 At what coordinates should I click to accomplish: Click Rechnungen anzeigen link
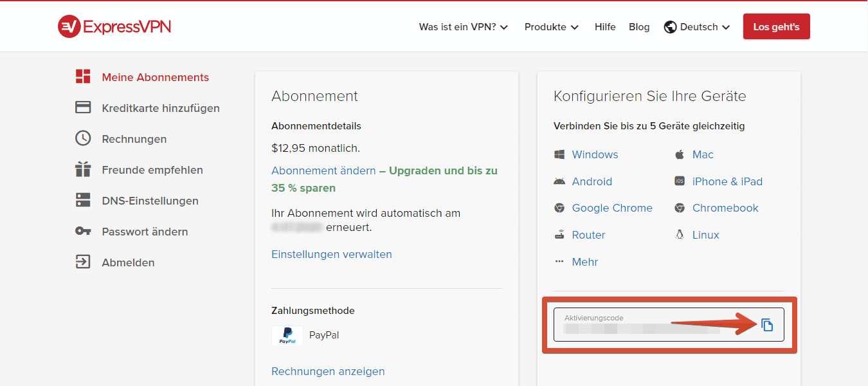coord(328,371)
